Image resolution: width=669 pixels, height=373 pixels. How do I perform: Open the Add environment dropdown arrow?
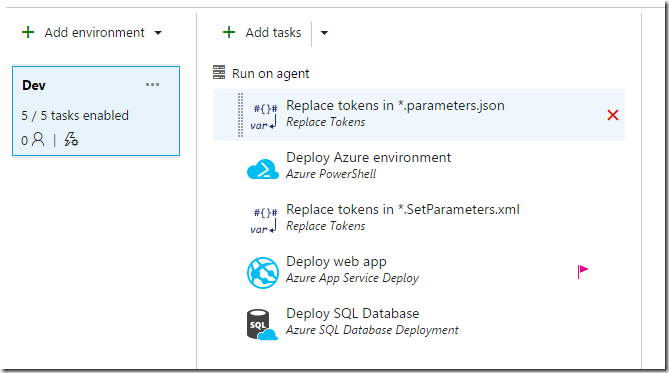click(158, 33)
